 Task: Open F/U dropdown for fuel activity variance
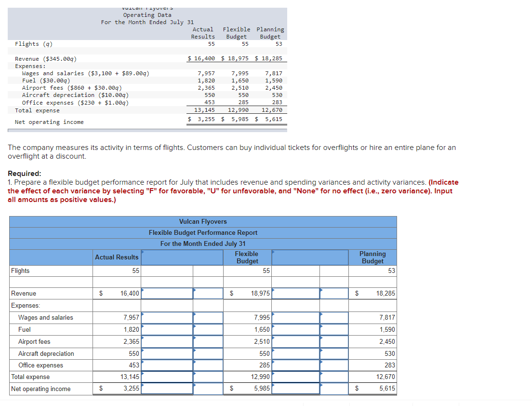[334, 329]
